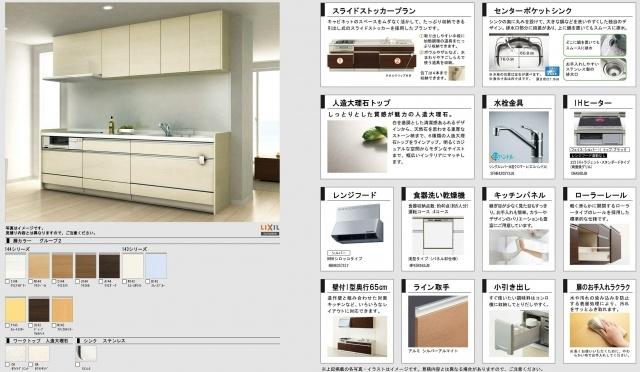Check the box under the pale blue door swatch
Image resolution: width=640 pixels, height=372 pixels.
148,281
